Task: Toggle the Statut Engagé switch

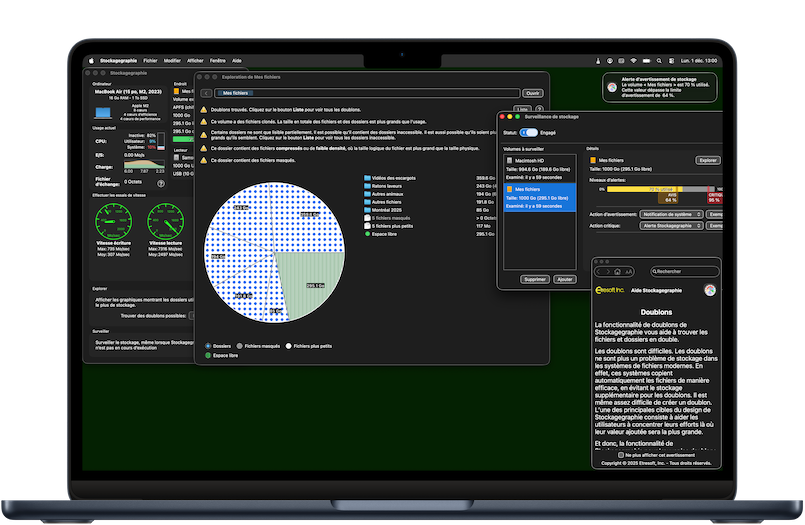Action: coord(528,132)
